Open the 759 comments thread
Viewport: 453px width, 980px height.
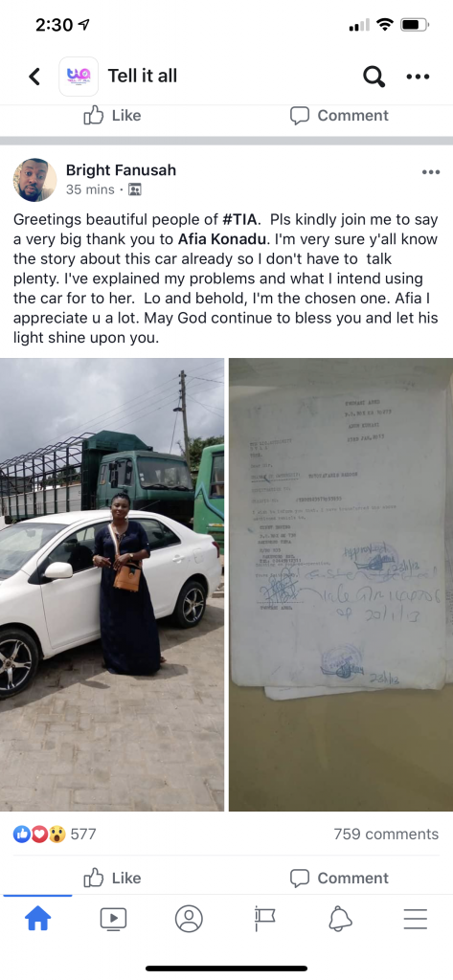[386, 834]
